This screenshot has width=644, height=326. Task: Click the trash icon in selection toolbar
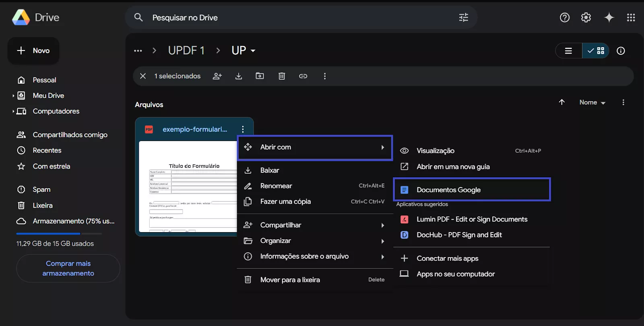[282, 76]
